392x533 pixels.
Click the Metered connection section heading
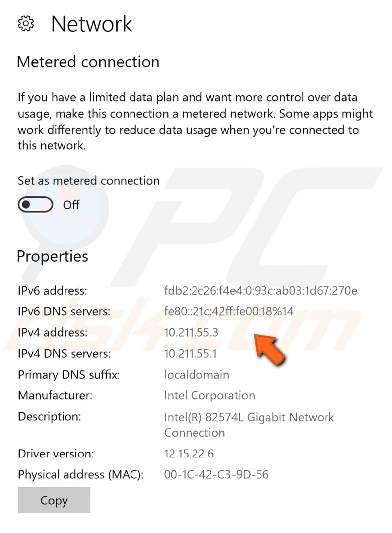[x=88, y=62]
